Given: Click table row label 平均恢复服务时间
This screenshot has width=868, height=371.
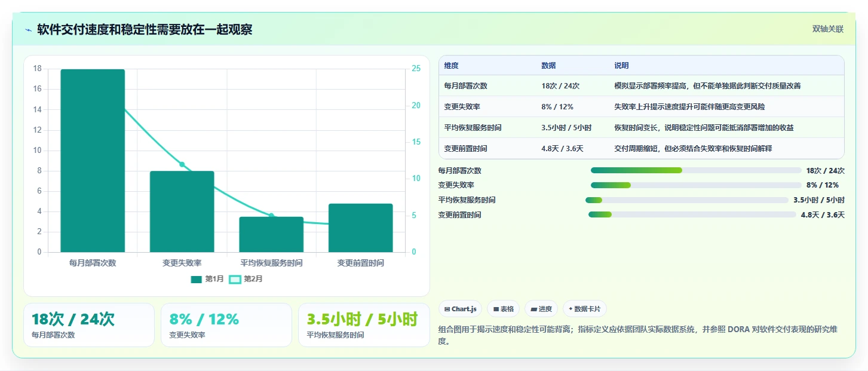Looking at the screenshot, I should coord(473,128).
